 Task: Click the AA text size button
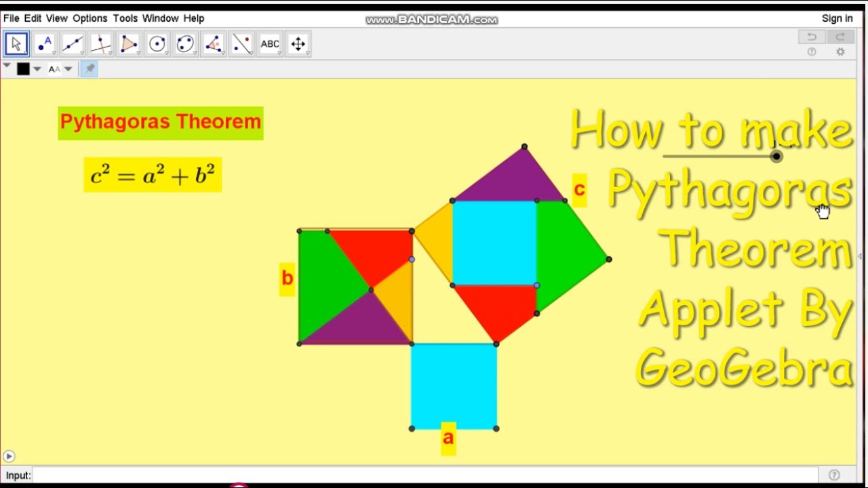[54, 69]
